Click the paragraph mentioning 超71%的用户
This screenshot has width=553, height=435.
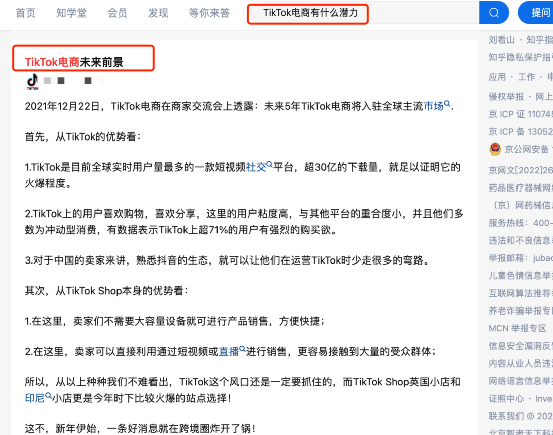coord(244,222)
